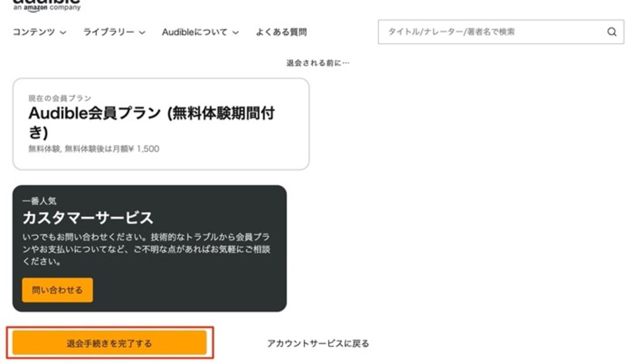This screenshot has height=364, width=633.
Task: Focus the タイトル/ナレーター/著者名で検索 search field
Action: (501, 32)
